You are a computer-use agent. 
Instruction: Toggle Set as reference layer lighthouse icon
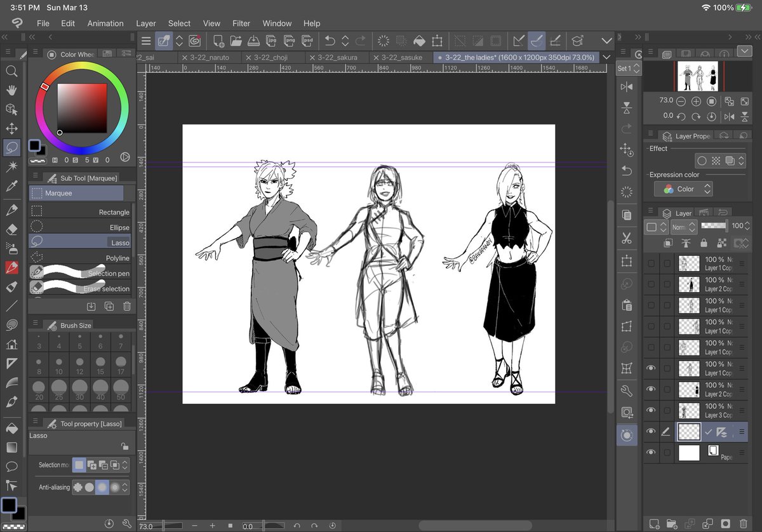[686, 243]
